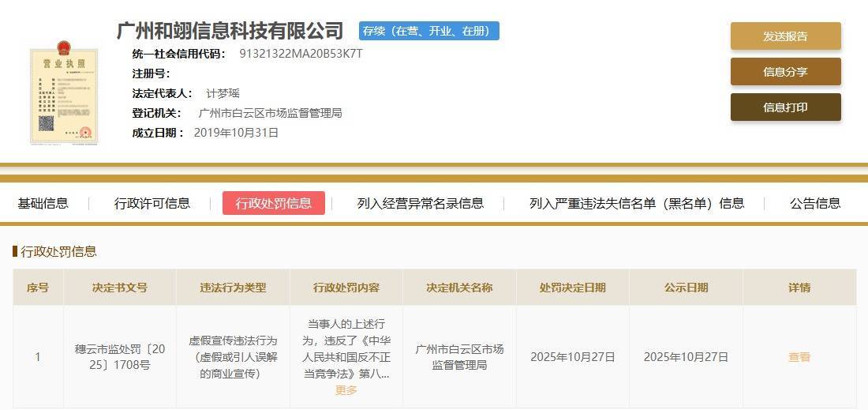
Task: Open the business license thumbnail image
Action: tap(64, 92)
